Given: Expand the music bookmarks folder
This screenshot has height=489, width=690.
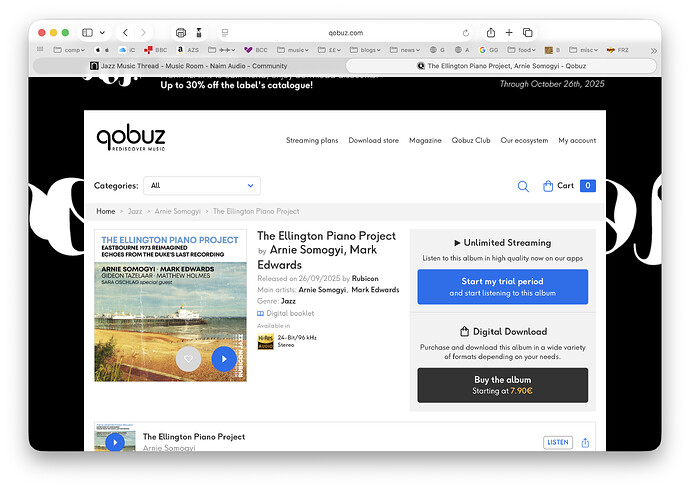Looking at the screenshot, I should point(293,50).
